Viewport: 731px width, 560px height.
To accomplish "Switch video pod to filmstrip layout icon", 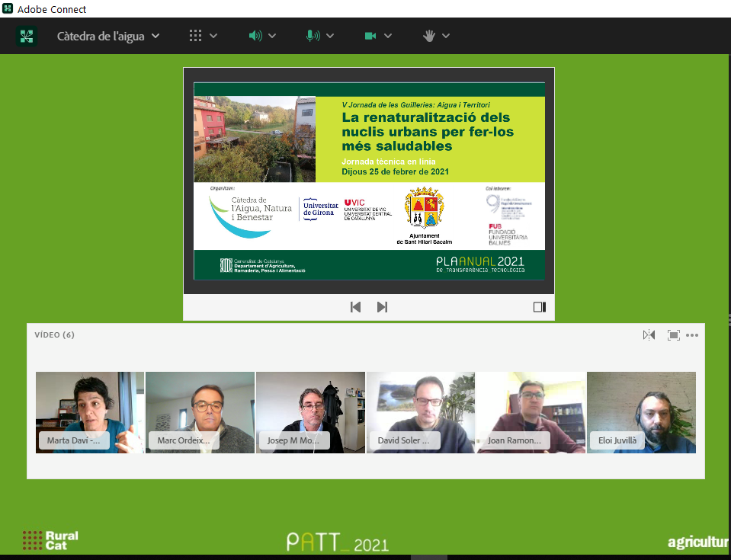I will coord(673,335).
